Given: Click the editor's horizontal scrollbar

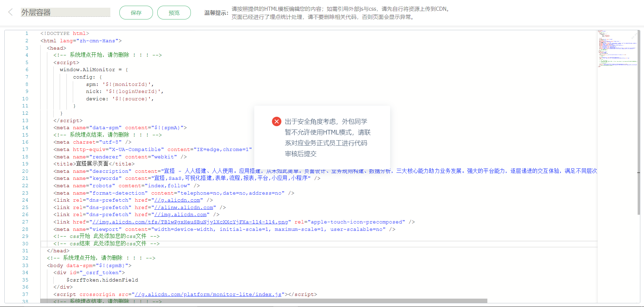Looking at the screenshot, I should pyautogui.click(x=264, y=301).
